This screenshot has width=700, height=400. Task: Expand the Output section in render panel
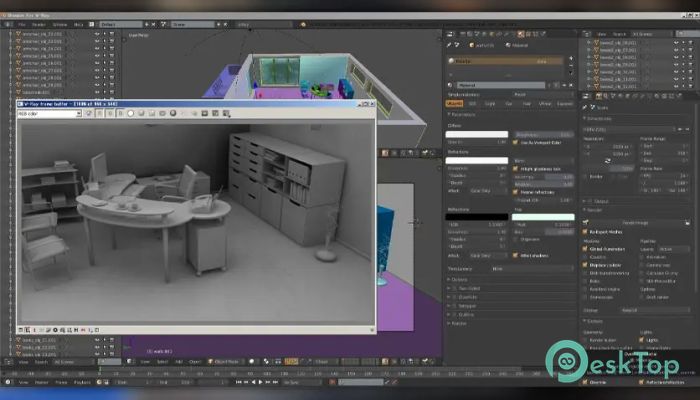pos(596,201)
